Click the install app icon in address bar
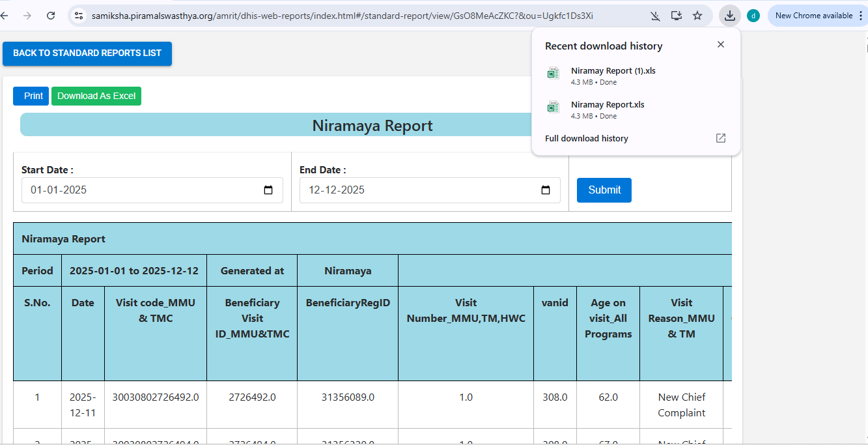The width and height of the screenshot is (868, 445). 677,16
